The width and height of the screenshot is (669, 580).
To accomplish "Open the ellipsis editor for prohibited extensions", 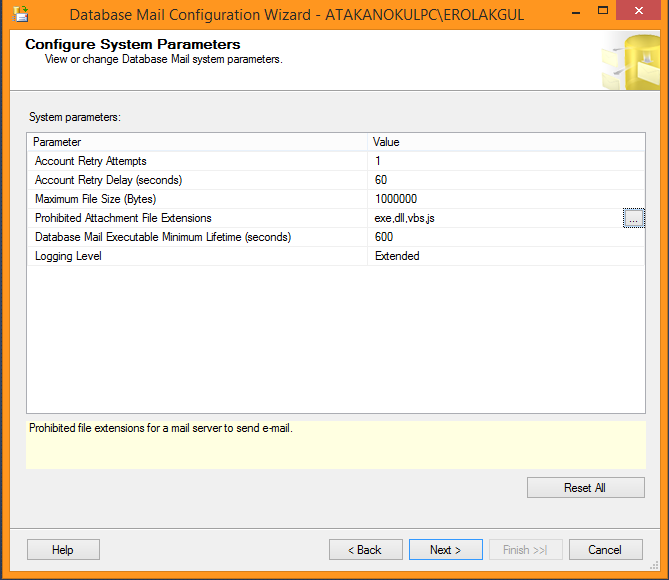I will 634,218.
